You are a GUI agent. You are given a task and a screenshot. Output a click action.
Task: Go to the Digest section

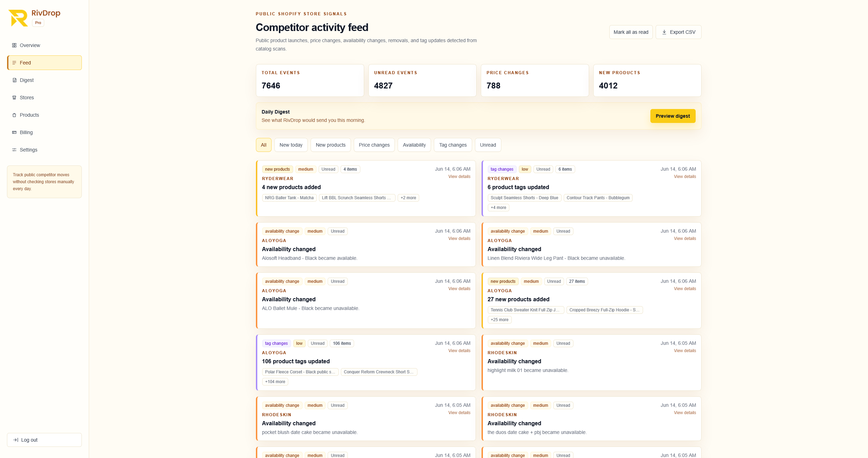(44, 80)
